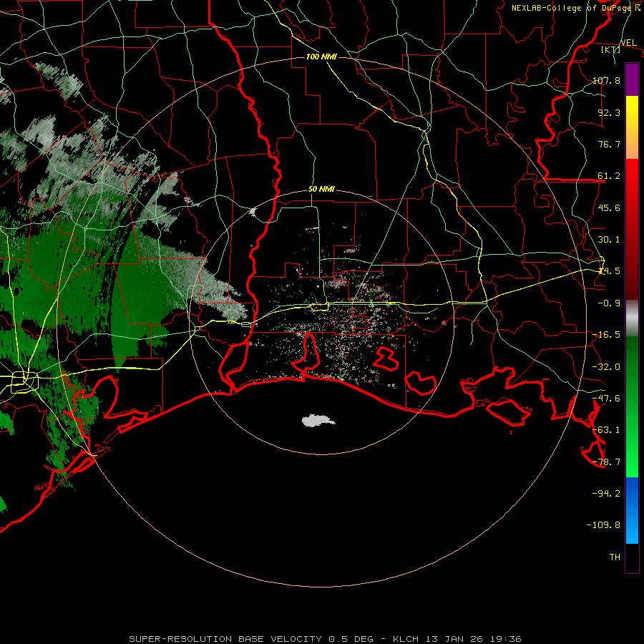Screen dimensions: 644x644
Task: Click the 92.3 velocity scale value
Action: pos(609,112)
